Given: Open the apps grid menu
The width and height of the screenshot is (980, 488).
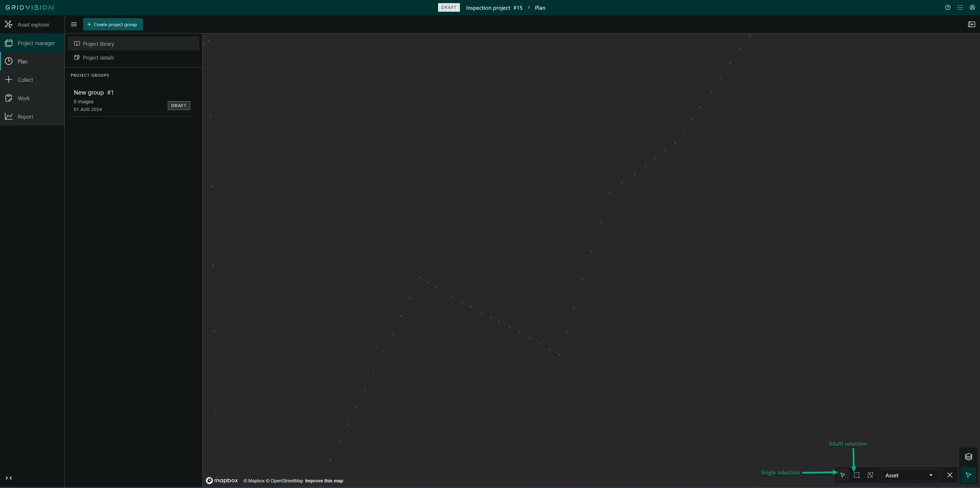Looking at the screenshot, I should (x=960, y=8).
